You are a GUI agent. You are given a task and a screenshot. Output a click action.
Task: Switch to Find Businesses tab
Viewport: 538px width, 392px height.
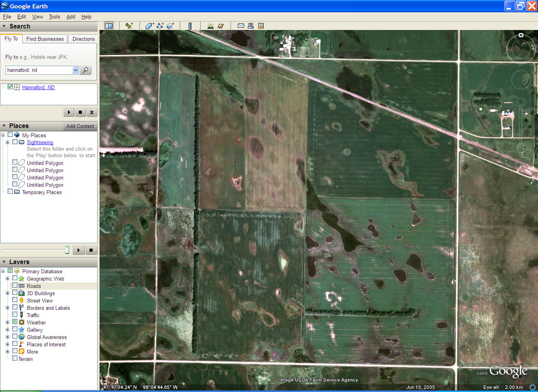pos(45,39)
